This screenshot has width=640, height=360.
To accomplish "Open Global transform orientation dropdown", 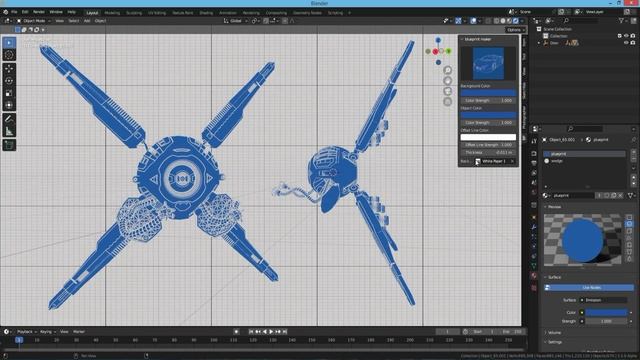I will [x=236, y=21].
